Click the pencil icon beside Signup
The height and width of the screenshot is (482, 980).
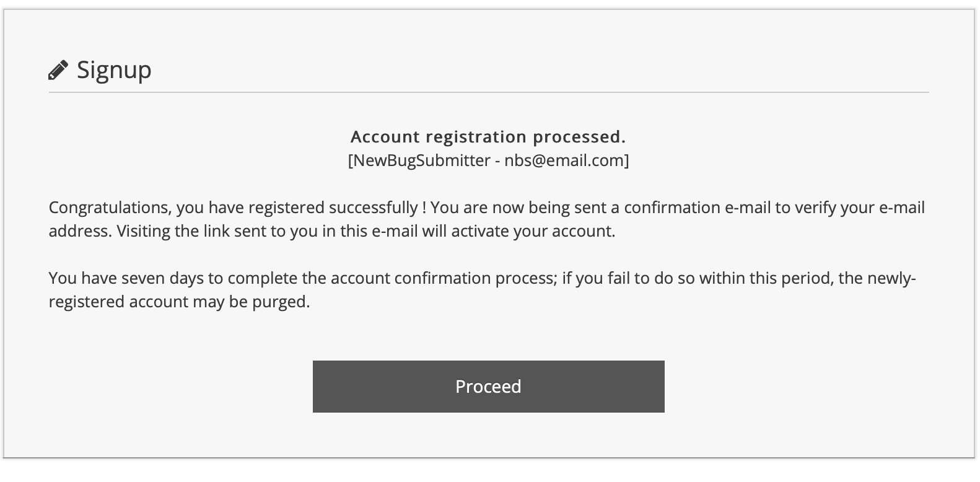tap(58, 71)
